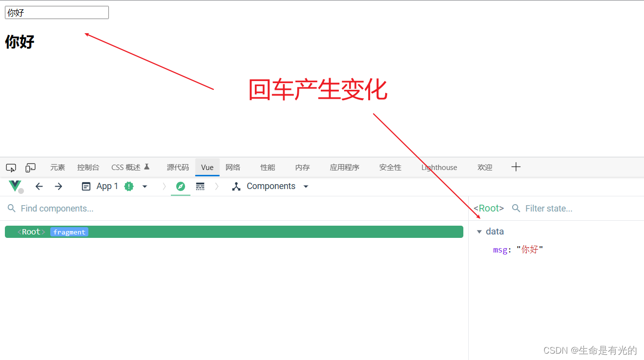This screenshot has height=360, width=644.
Task: Click the msg key label
Action: [500, 250]
